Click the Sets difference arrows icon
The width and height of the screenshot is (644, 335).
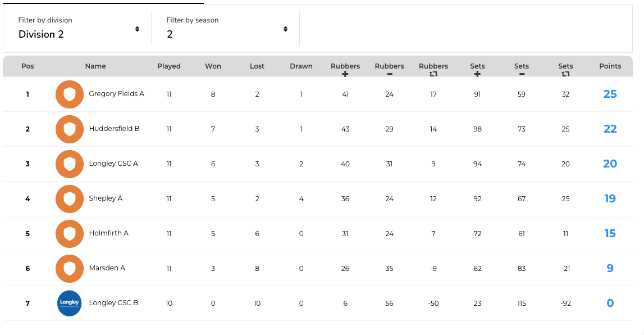565,74
